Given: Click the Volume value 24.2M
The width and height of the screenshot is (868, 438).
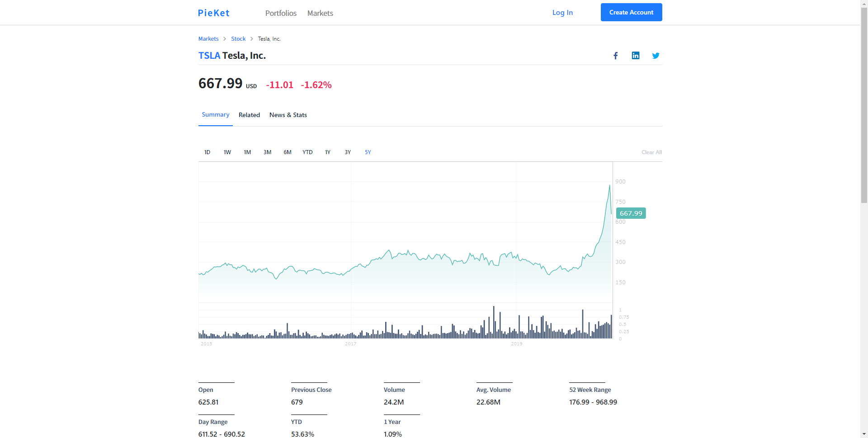Looking at the screenshot, I should tap(394, 402).
